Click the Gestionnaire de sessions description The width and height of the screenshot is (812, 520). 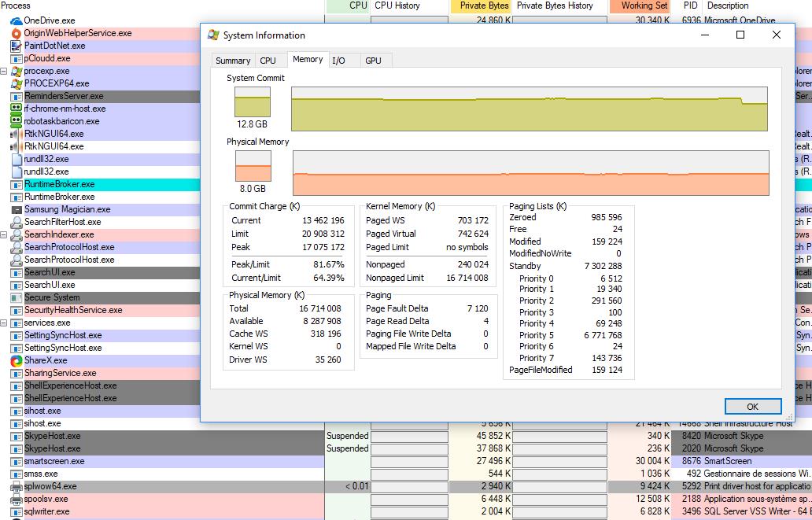756,474
